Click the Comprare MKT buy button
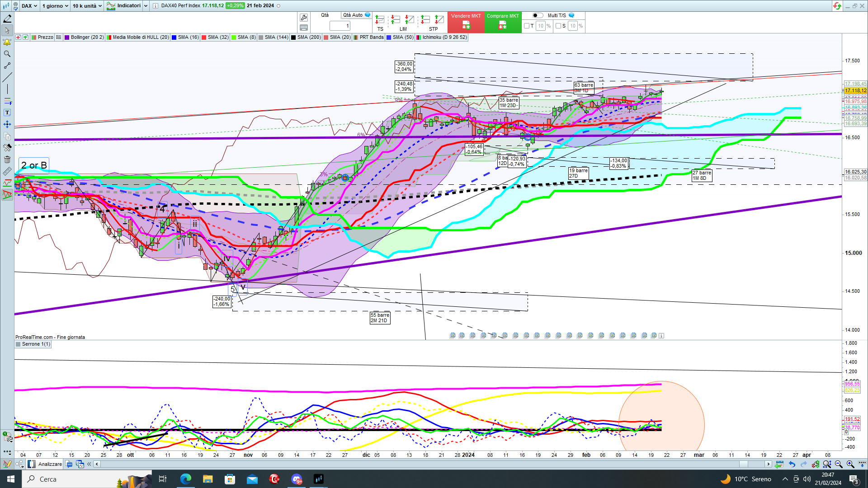This screenshot has width=868, height=488. point(503,22)
